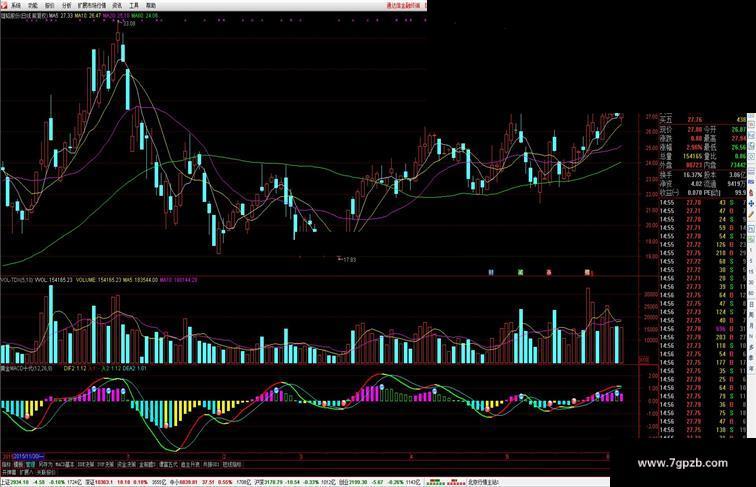
Task: Click the 减 info marker on chart
Action: [x=520, y=272]
